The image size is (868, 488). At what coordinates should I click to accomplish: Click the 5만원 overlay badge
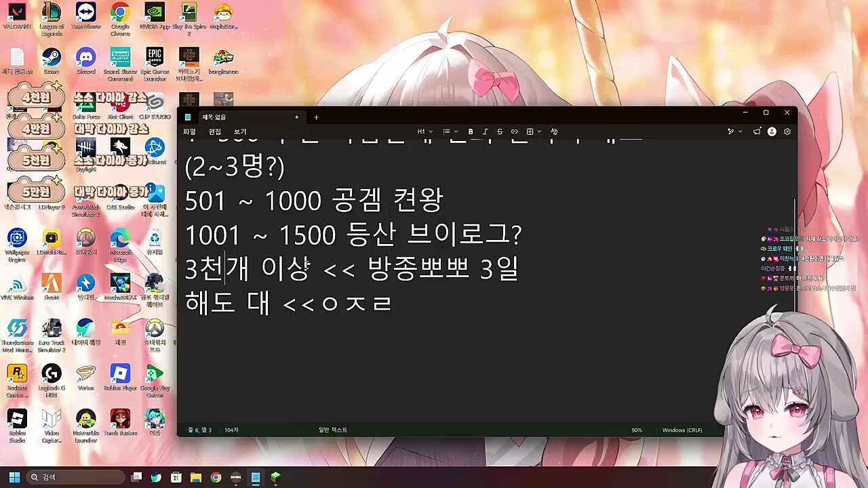click(36, 192)
